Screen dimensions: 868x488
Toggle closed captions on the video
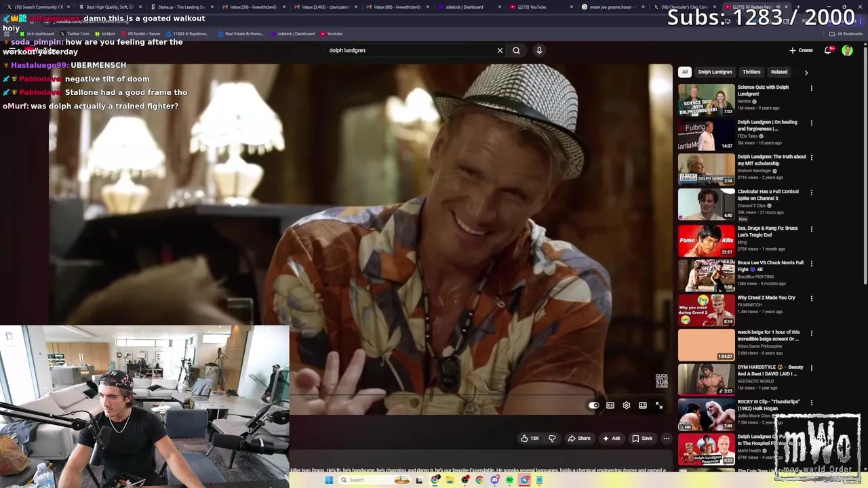pos(610,405)
